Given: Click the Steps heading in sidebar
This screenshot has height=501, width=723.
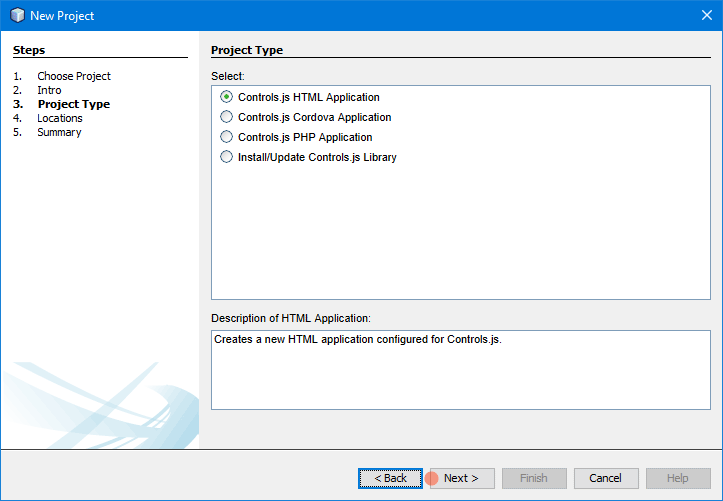Looking at the screenshot, I should click(x=29, y=50).
